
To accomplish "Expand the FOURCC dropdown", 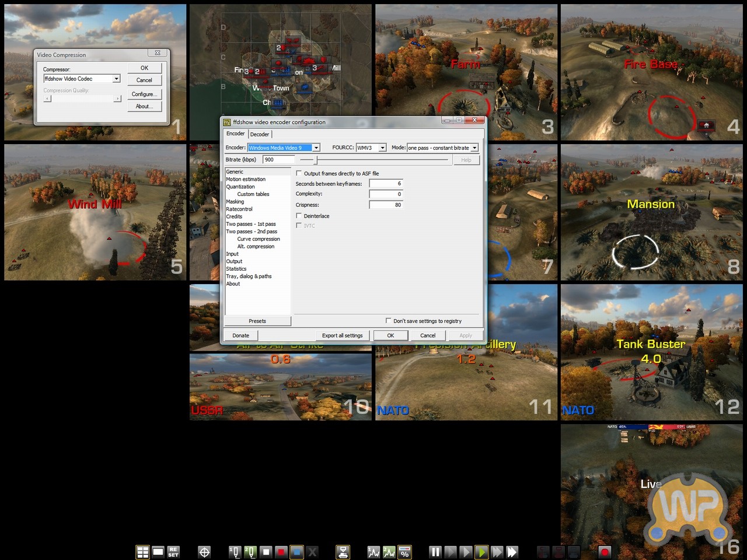I will [x=382, y=148].
